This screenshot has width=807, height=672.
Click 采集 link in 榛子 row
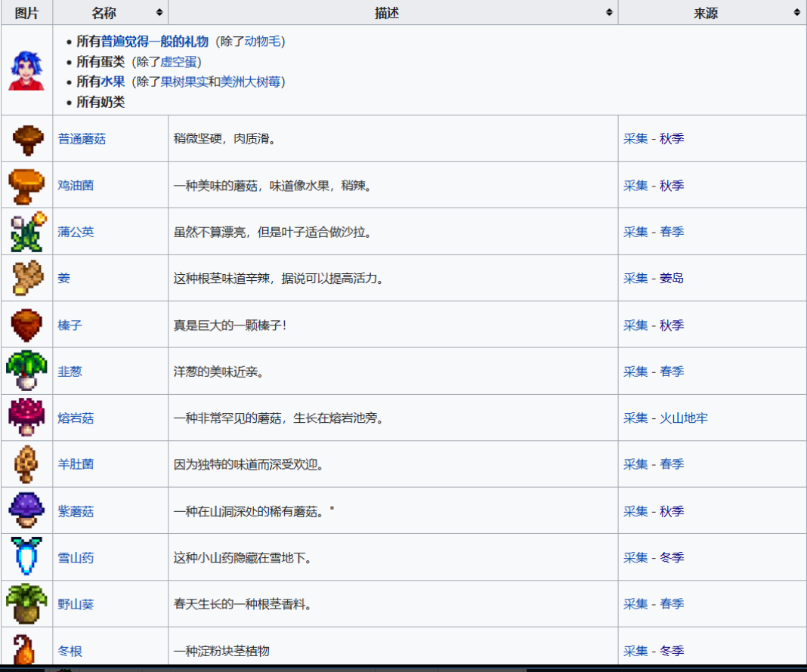pyautogui.click(x=635, y=325)
